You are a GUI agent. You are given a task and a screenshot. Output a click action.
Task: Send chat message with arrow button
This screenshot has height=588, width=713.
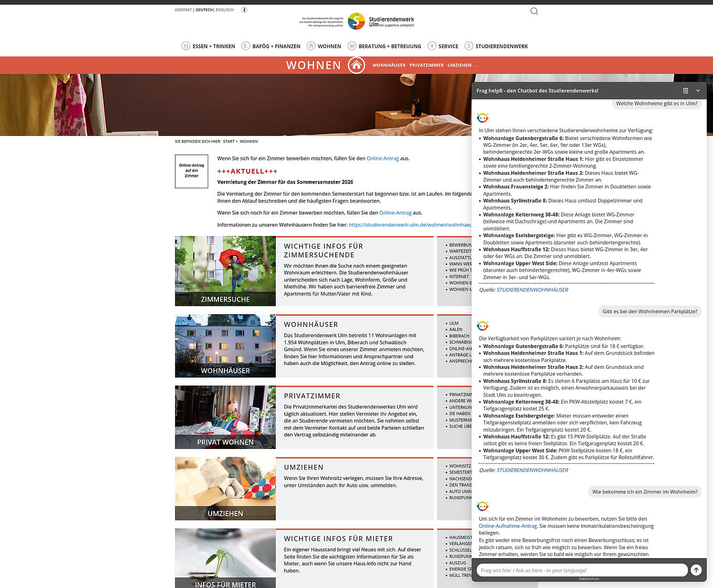click(x=696, y=570)
